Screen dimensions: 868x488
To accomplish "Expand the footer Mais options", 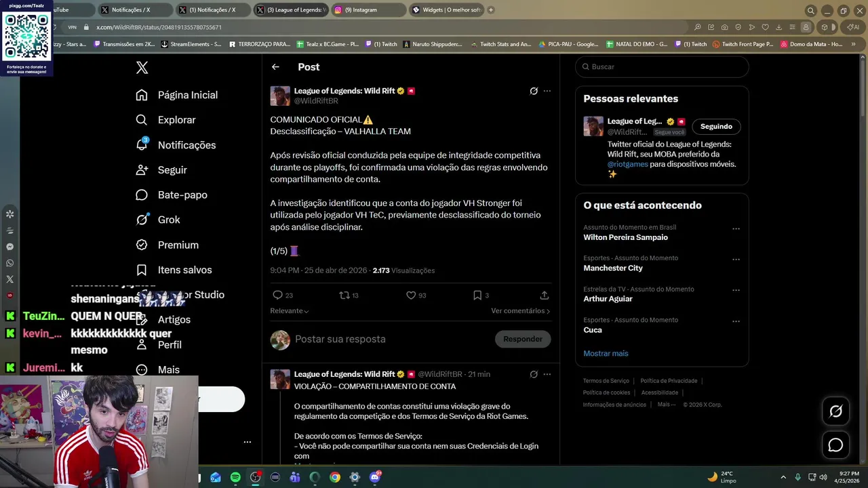I will coord(666,405).
